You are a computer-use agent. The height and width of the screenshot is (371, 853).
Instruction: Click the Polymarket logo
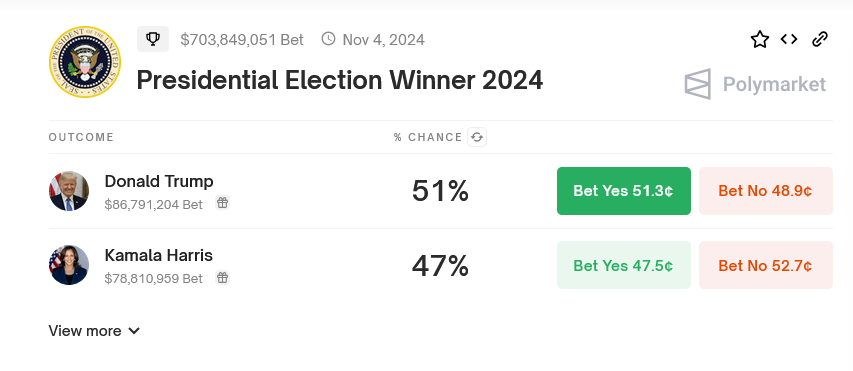pos(756,84)
